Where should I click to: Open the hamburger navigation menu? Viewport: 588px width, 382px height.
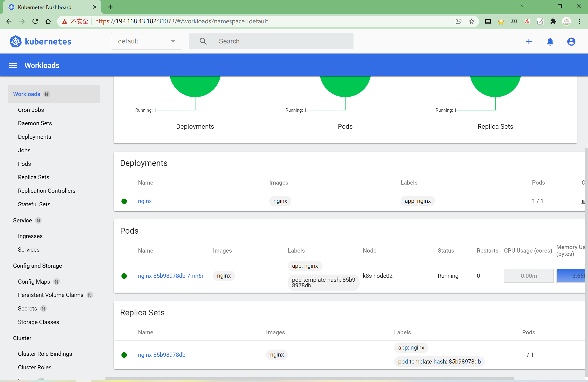pos(13,65)
